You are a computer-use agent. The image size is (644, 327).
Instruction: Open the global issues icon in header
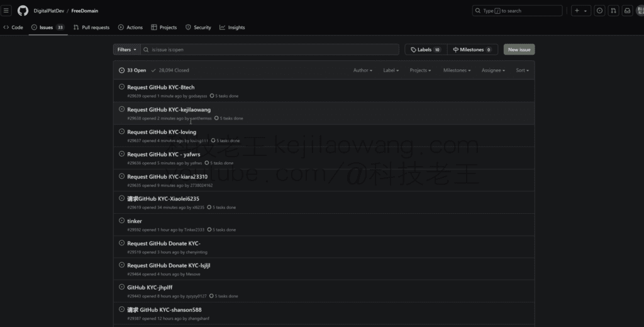coord(599,11)
